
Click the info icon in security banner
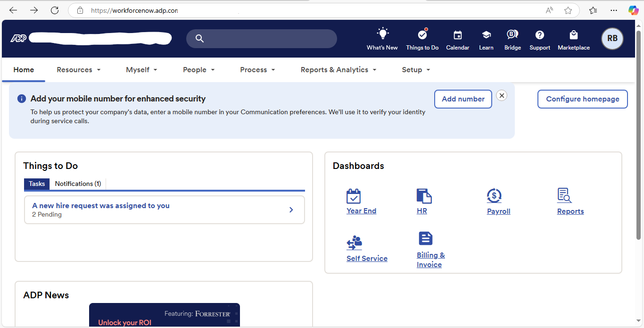(x=22, y=99)
